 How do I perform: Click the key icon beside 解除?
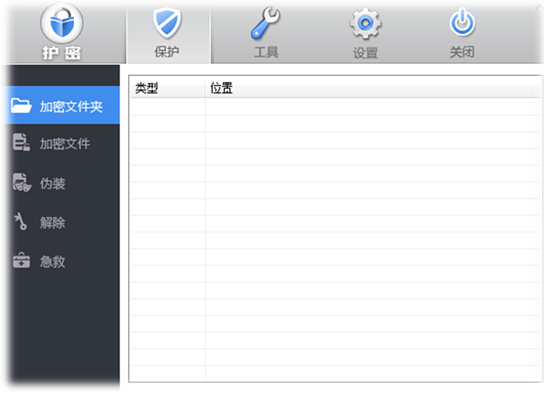pos(21,221)
